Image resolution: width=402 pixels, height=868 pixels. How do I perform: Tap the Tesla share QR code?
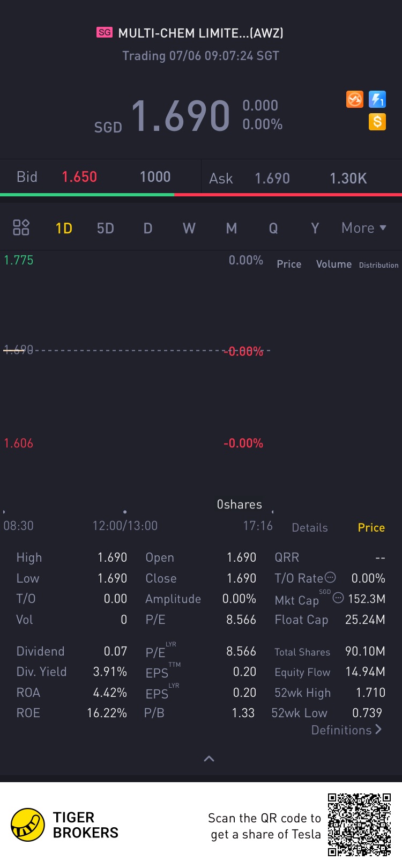pyautogui.click(x=359, y=825)
